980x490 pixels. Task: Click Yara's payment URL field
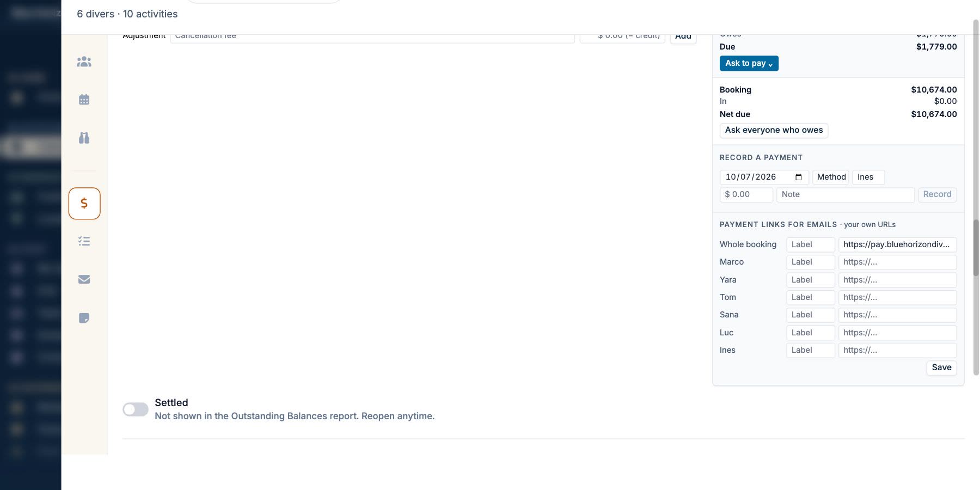pyautogui.click(x=897, y=280)
